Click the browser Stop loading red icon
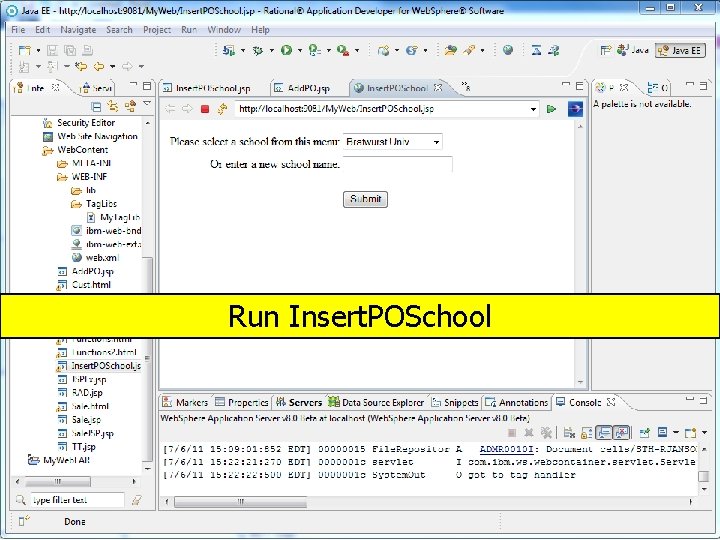The image size is (720, 540). click(205, 109)
